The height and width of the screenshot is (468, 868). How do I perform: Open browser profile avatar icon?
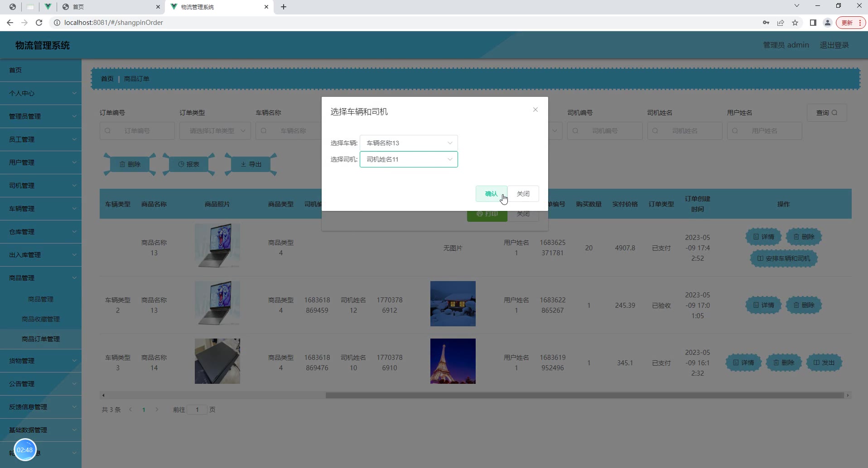tap(828, 23)
